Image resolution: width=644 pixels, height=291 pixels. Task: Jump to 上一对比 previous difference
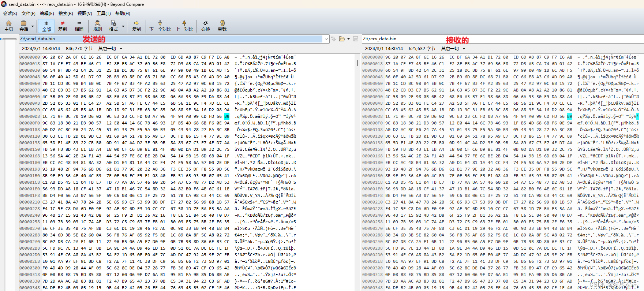click(x=184, y=26)
